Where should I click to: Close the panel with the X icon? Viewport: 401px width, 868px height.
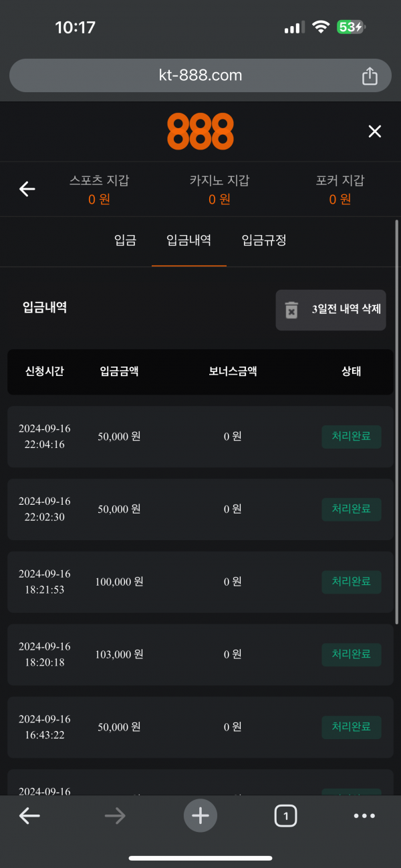click(375, 132)
